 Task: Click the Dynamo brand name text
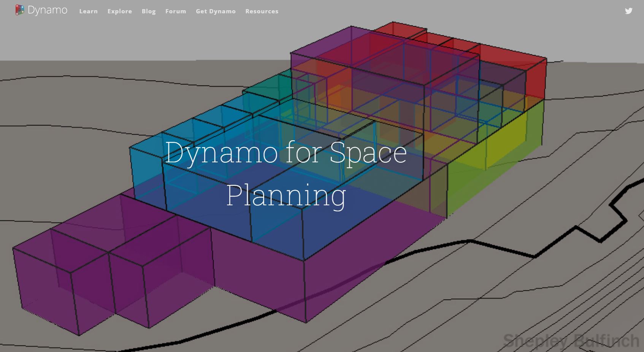coord(48,10)
